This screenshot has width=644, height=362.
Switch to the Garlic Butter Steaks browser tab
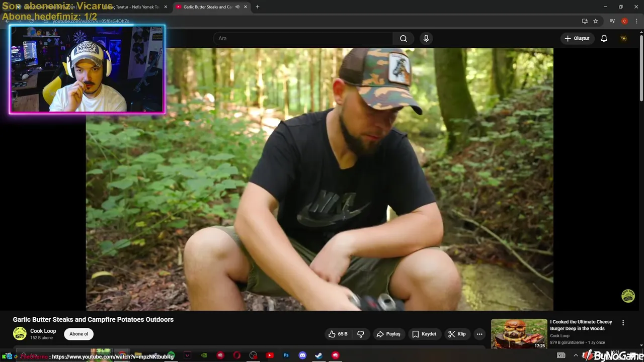[211, 7]
